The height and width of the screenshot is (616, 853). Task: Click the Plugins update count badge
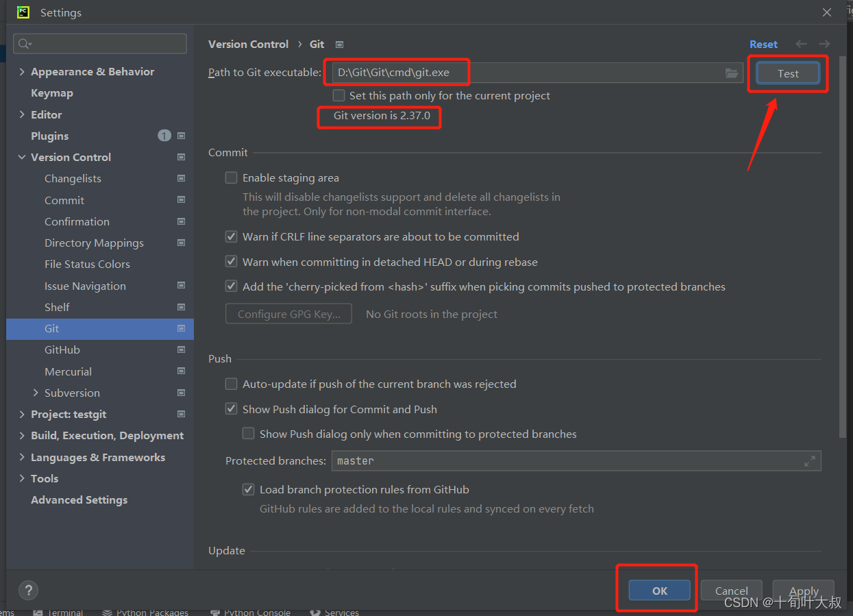(x=164, y=136)
